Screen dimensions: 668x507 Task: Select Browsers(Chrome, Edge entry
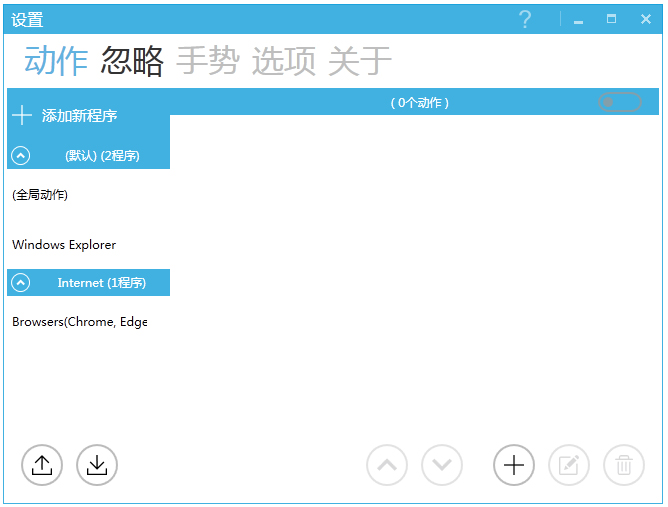tap(79, 322)
